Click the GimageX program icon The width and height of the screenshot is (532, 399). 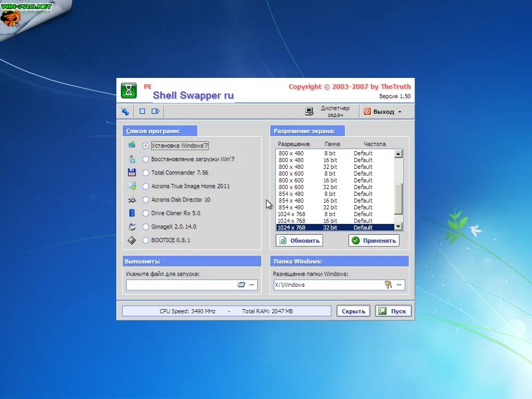132,227
